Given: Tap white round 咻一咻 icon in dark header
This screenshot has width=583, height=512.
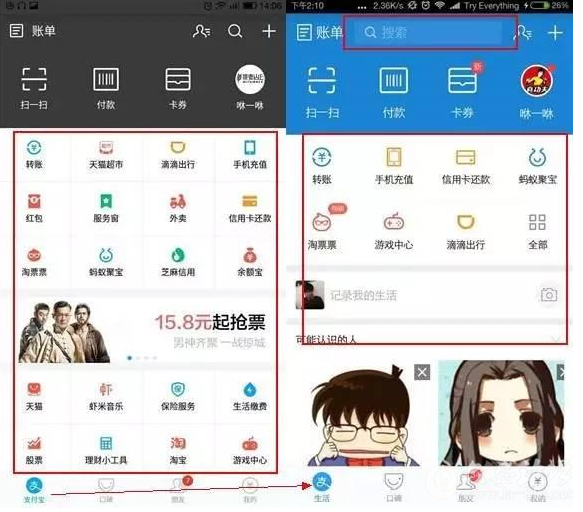Looking at the screenshot, I should click(250, 80).
